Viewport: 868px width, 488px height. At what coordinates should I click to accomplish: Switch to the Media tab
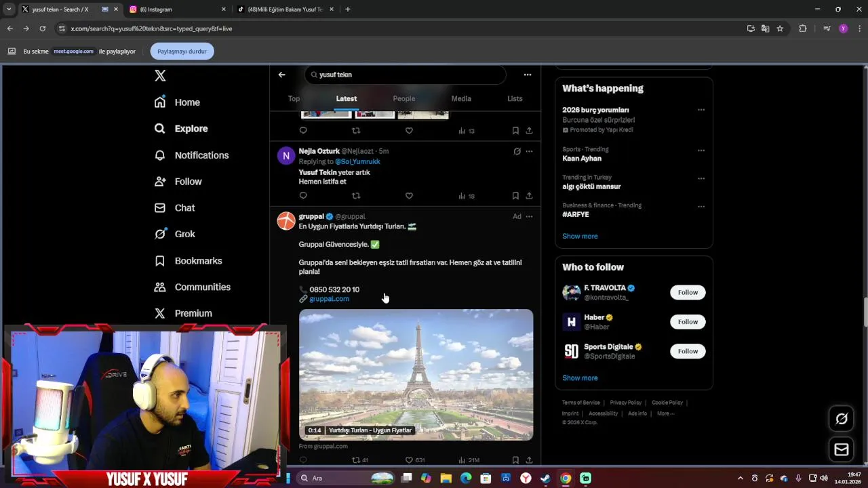pos(461,98)
